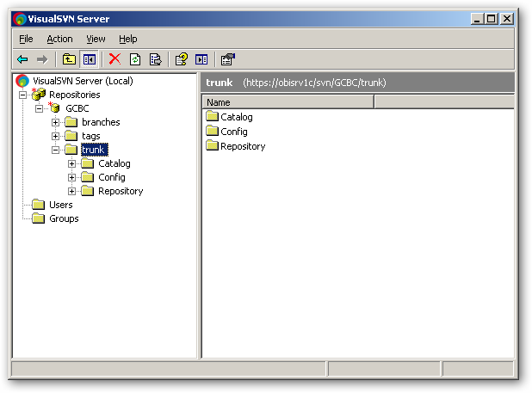Image resolution: width=532 pixels, height=393 pixels.
Task: Sort by the Name column header
Action: click(x=288, y=102)
